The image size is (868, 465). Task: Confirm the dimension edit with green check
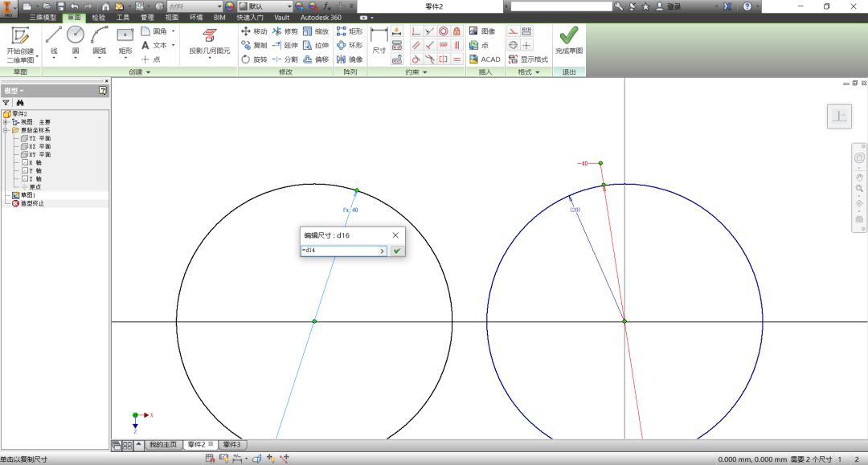(x=397, y=251)
